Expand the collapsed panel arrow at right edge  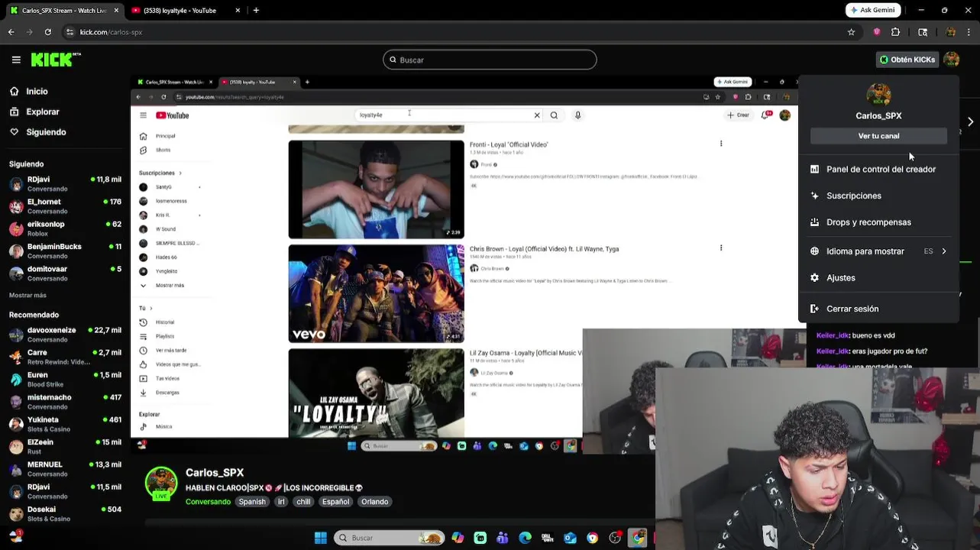point(970,121)
